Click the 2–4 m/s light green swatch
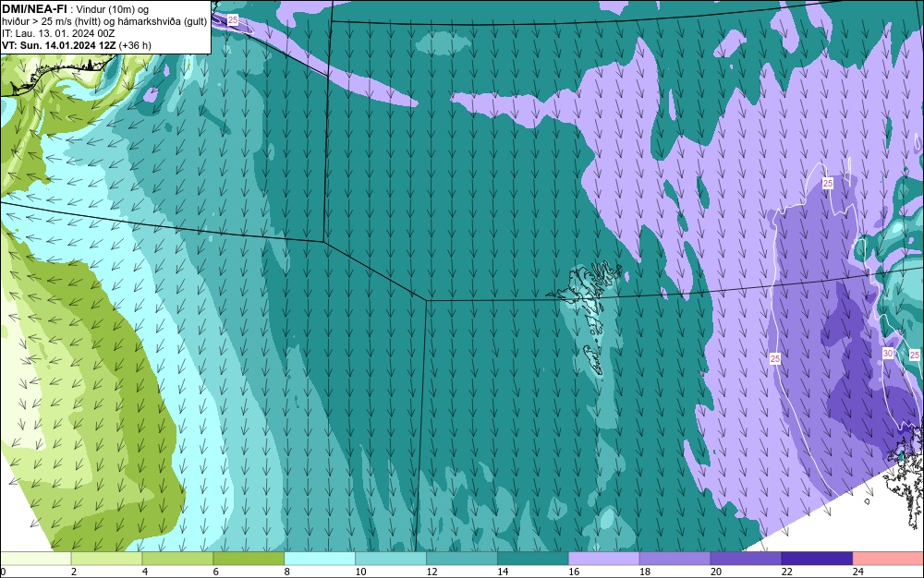 [106, 559]
